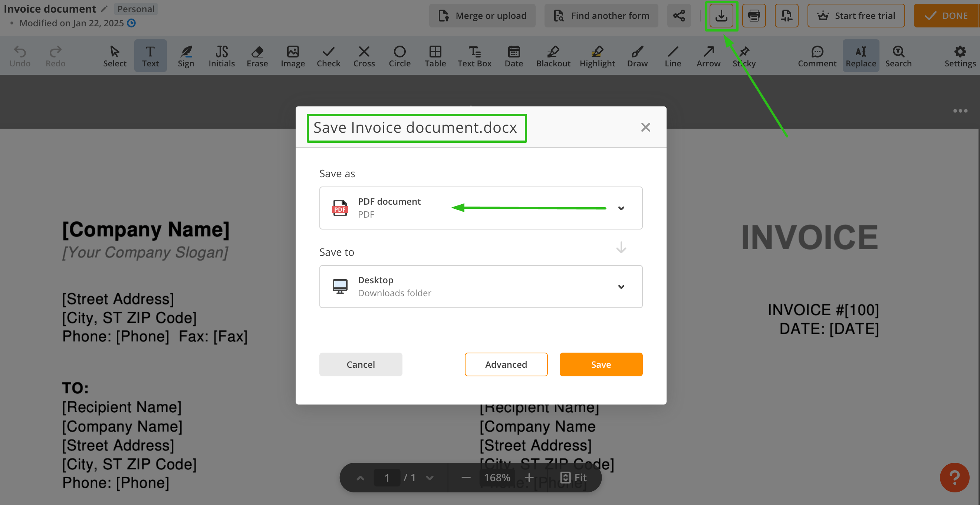Cancel the save dialog

(x=360, y=364)
